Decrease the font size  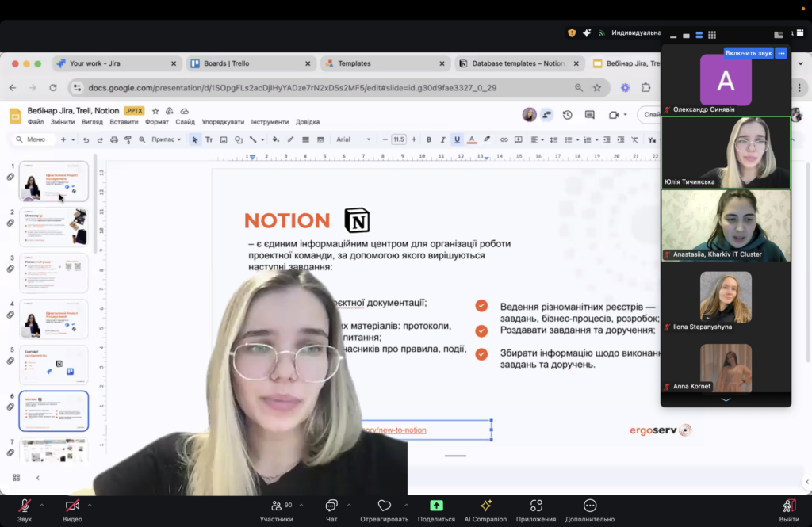point(385,139)
